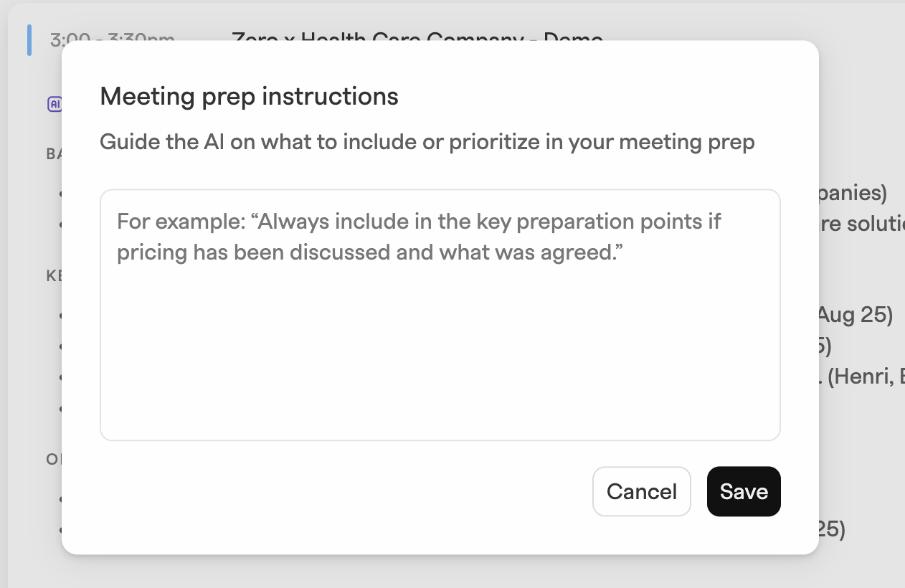
Task: Click the purple AI badge icon
Action: [55, 105]
